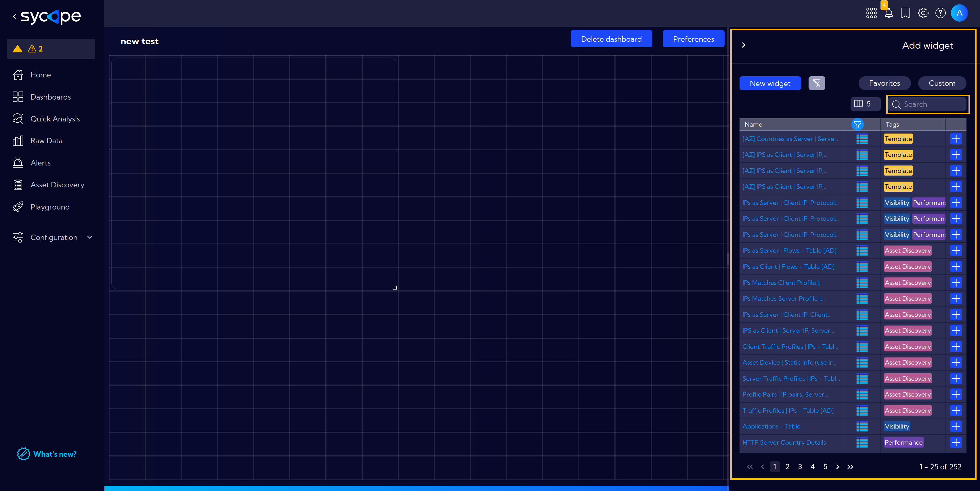Click the Delete dashboard button
The height and width of the screenshot is (491, 980).
[612, 39]
